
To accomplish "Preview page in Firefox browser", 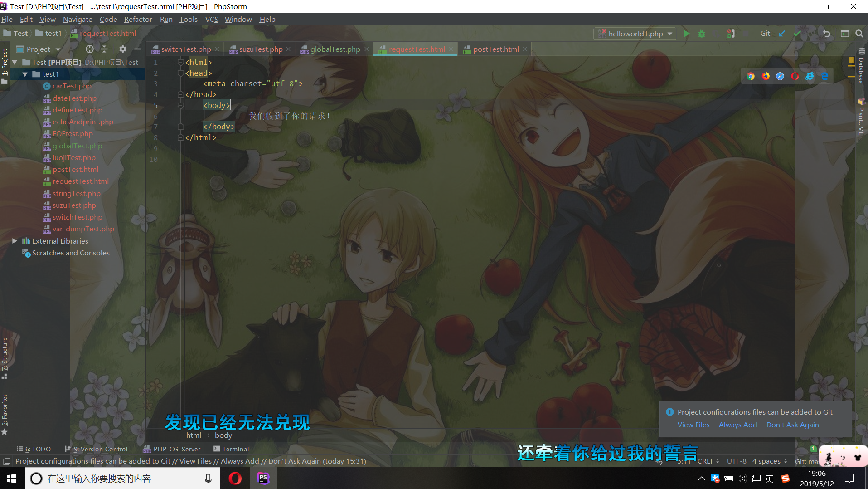I will tap(766, 76).
